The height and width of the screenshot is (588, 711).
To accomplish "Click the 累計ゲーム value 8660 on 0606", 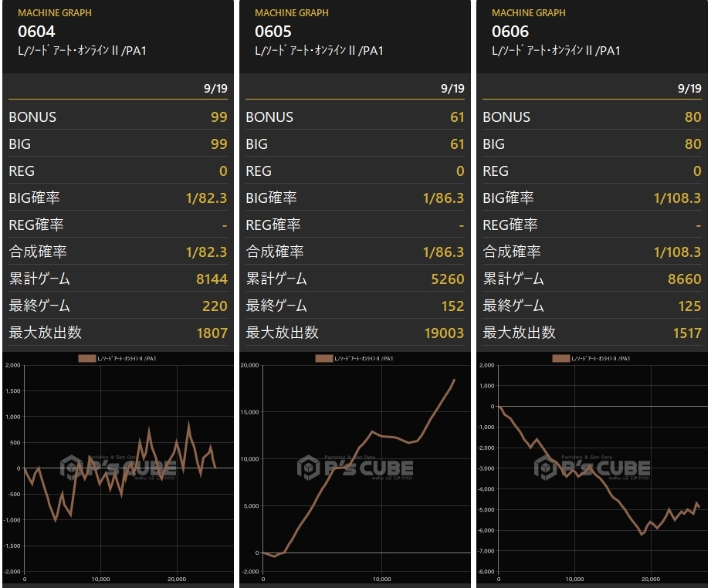I will pyautogui.click(x=685, y=279).
